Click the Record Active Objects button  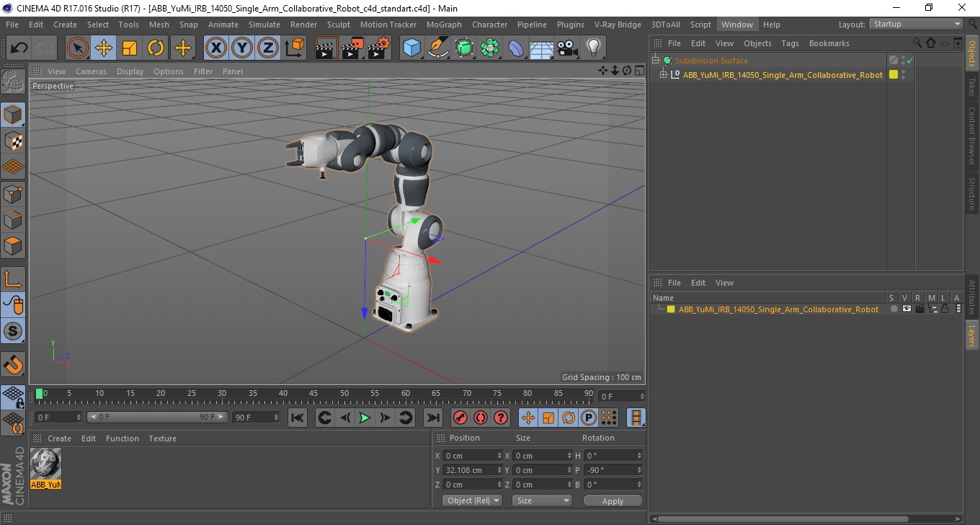click(460, 418)
